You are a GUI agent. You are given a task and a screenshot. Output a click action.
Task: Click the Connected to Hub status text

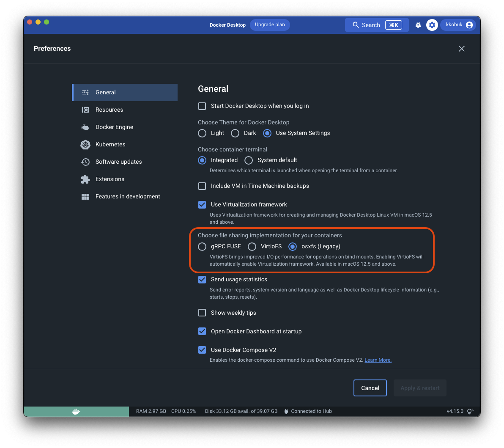pyautogui.click(x=312, y=411)
